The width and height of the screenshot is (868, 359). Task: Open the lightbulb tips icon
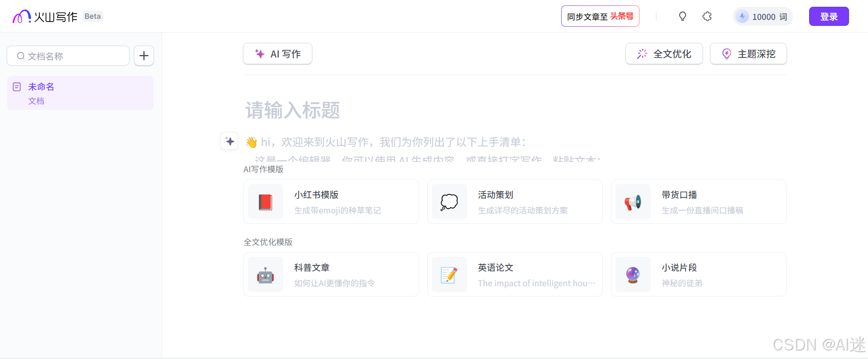[x=682, y=16]
